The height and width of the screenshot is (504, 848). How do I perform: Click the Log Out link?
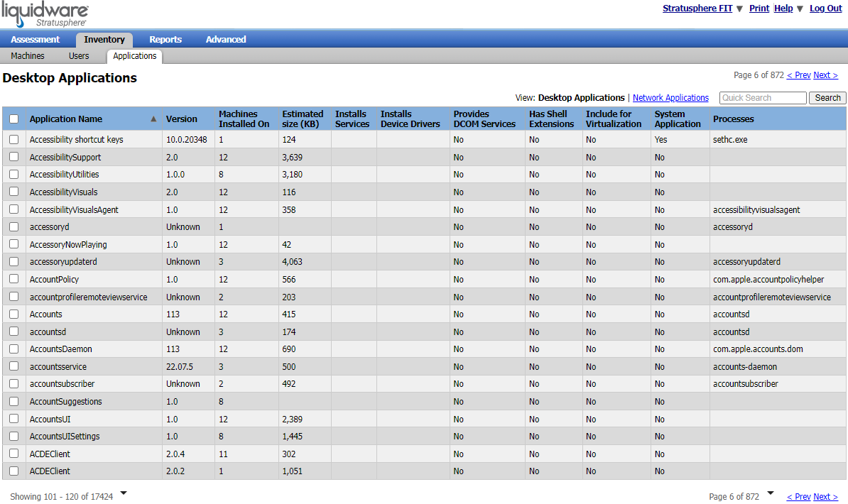826,8
